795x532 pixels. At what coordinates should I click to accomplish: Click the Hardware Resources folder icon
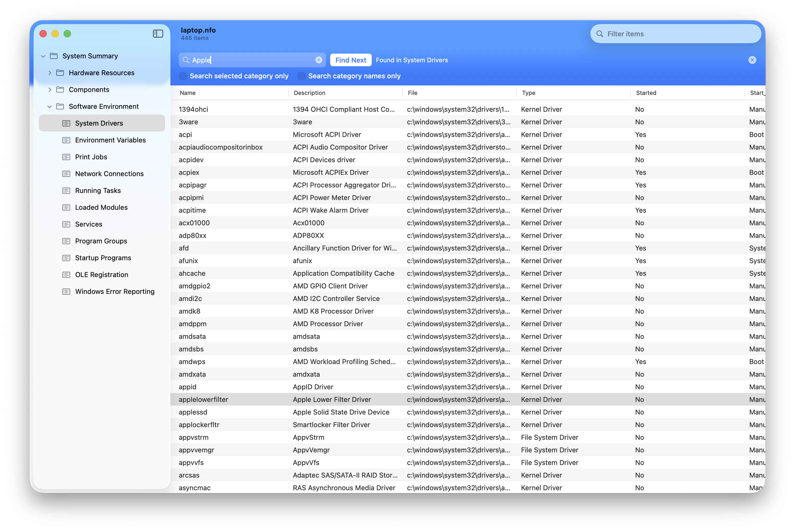coord(60,73)
